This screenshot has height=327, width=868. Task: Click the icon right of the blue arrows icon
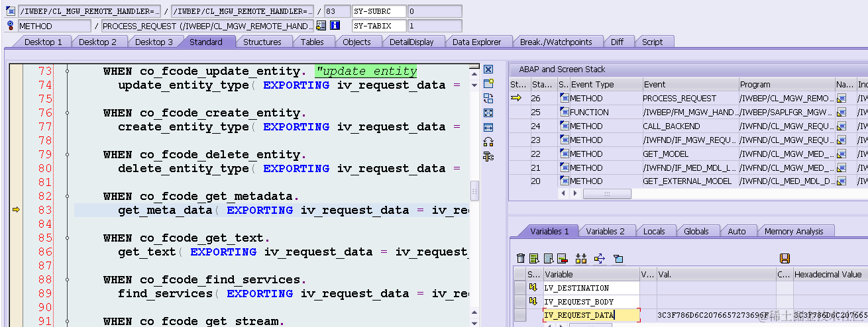tap(618, 258)
